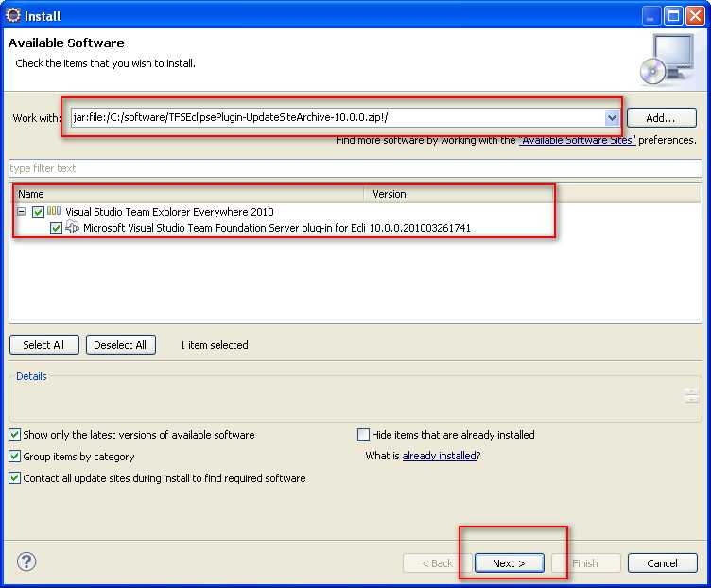Click the Eclipse gear icon in the title bar
The height and width of the screenshot is (588, 711).
[x=13, y=15]
